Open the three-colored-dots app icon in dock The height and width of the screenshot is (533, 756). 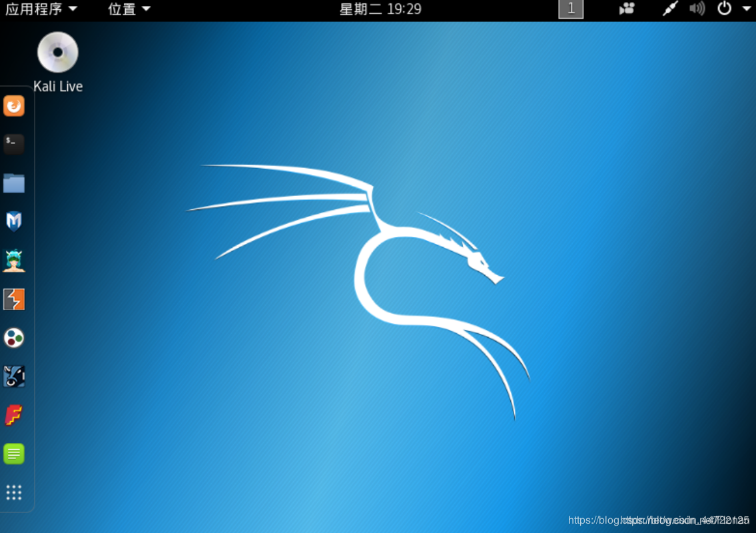pyautogui.click(x=14, y=338)
